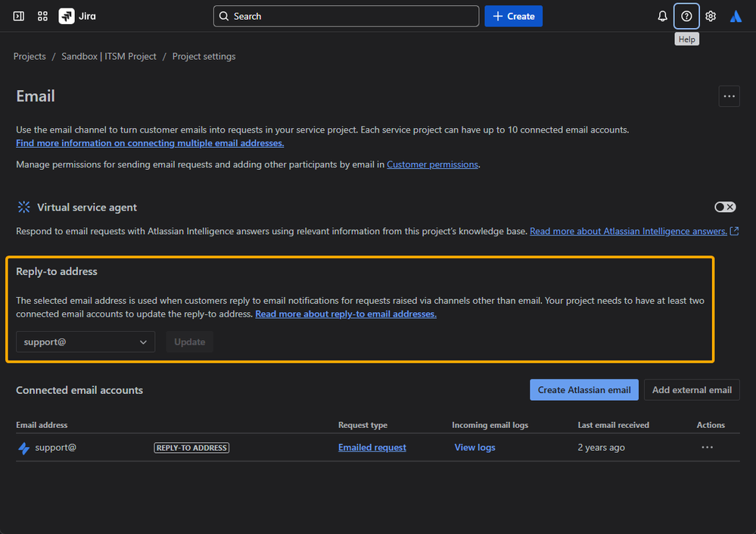
Task: Click the Connected email accounts heading
Action: pyautogui.click(x=79, y=390)
